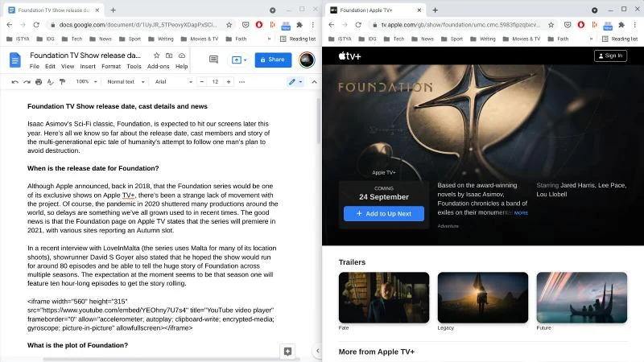Click the docs.google.com address bar

click(138, 25)
